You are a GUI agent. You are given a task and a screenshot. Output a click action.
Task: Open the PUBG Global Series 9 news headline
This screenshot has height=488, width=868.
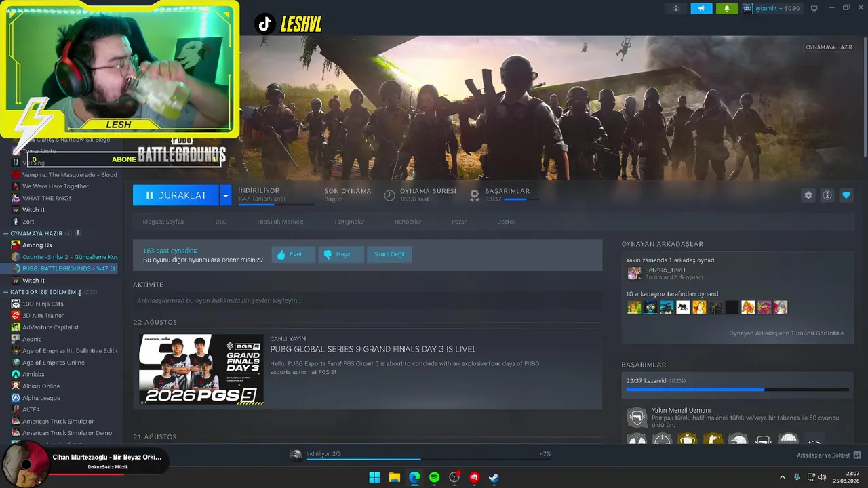point(372,349)
